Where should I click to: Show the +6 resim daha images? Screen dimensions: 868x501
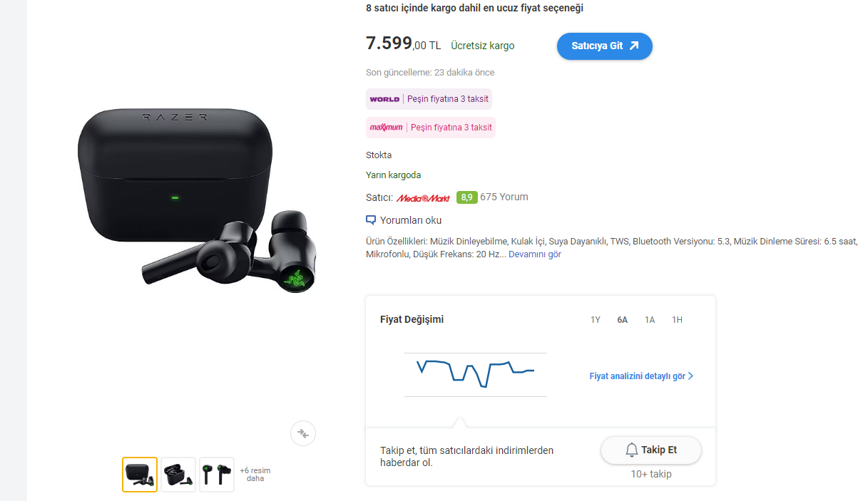(255, 475)
